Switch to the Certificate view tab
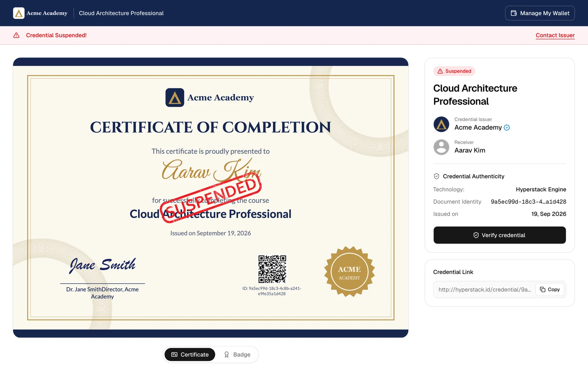 click(x=190, y=354)
